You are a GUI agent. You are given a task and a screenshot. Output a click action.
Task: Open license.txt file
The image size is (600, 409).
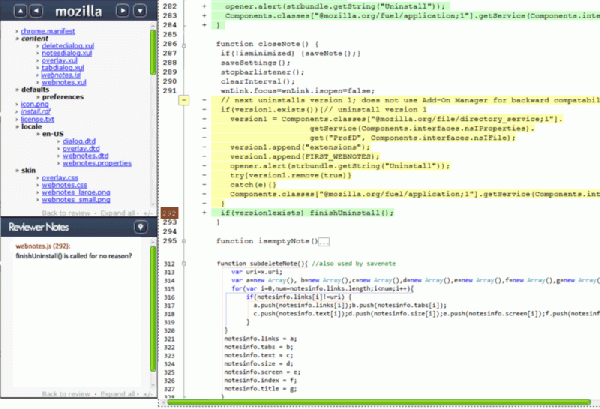[x=38, y=119]
